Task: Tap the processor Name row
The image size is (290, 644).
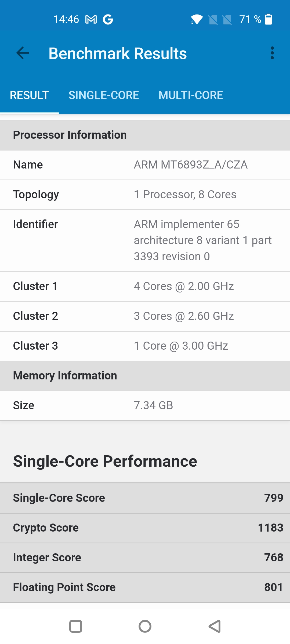Action: pos(145,165)
